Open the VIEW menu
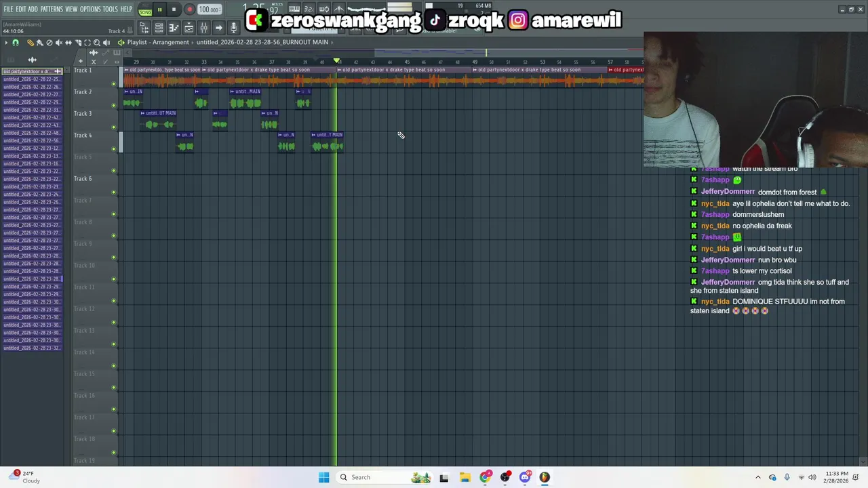Image resolution: width=868 pixels, height=488 pixels. point(71,9)
